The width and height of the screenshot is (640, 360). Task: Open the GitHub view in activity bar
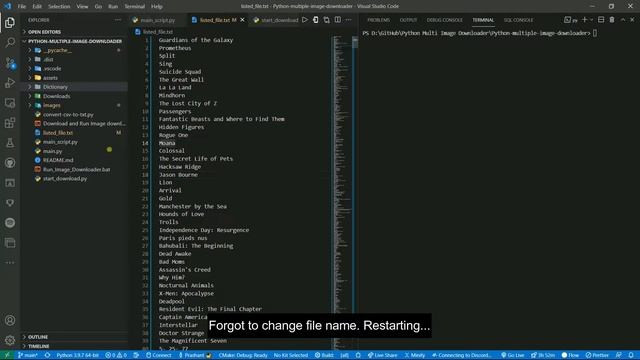coord(10,162)
